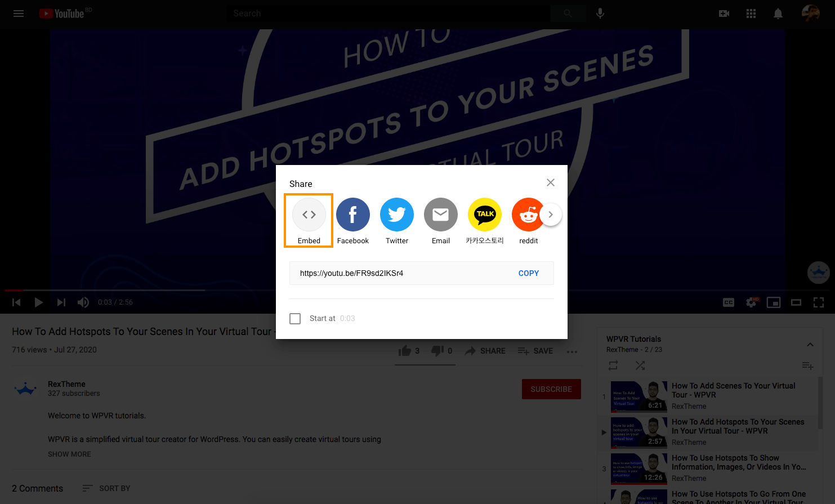
Task: Skip to previous video in player
Action: click(x=16, y=302)
